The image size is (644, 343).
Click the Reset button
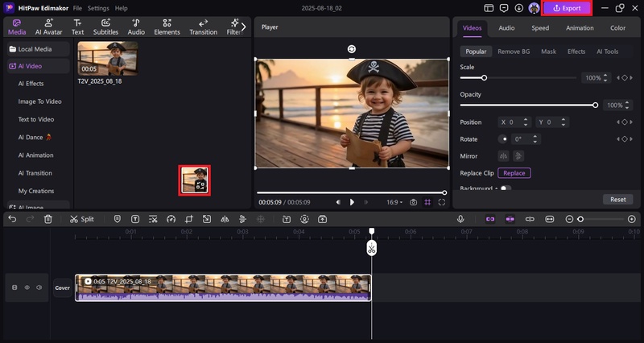(x=617, y=199)
